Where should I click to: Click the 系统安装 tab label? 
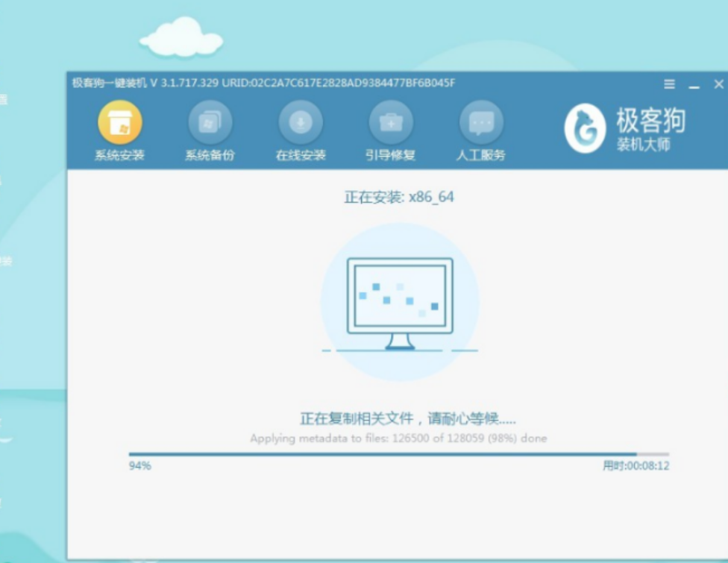[120, 155]
